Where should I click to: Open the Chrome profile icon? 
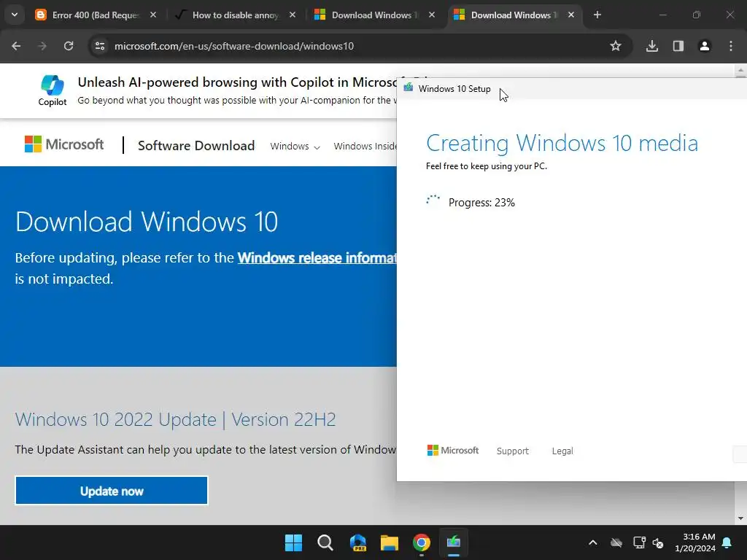(705, 46)
